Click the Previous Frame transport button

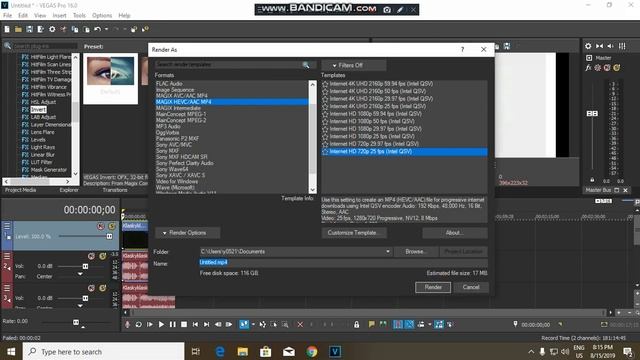tap(218, 324)
